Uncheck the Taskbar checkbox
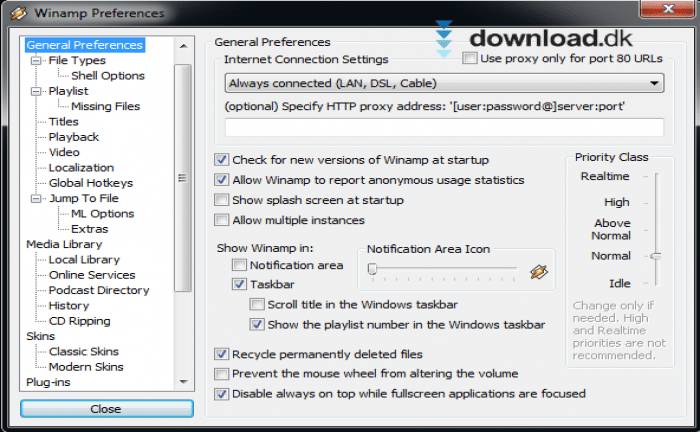This screenshot has width=700, height=432. tap(239, 284)
